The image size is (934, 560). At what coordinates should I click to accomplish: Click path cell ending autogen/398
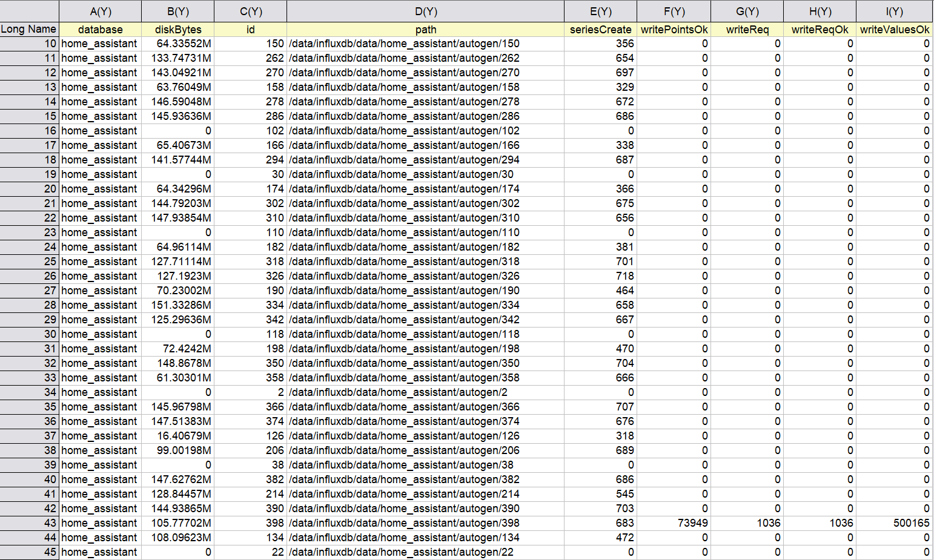pyautogui.click(x=425, y=523)
